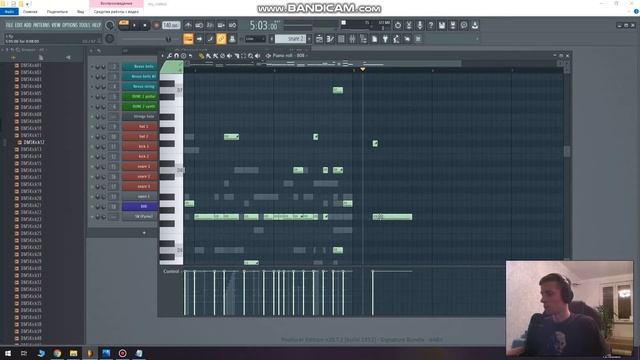Click the Bandicam record icon in taskbar
Viewport: 640px width, 360px height.
(122, 353)
